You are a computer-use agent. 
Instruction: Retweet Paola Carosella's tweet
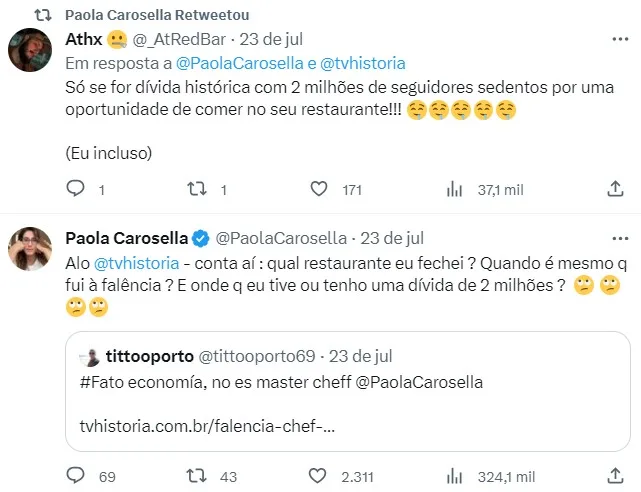(x=197, y=477)
